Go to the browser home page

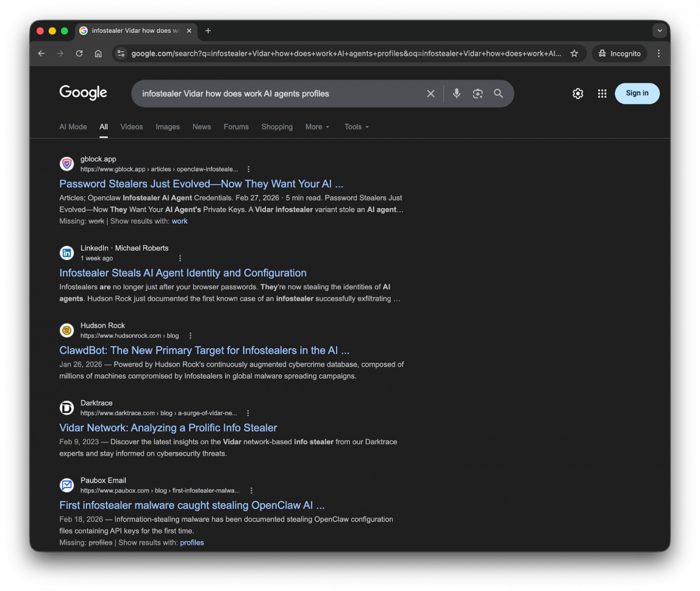pyautogui.click(x=98, y=53)
